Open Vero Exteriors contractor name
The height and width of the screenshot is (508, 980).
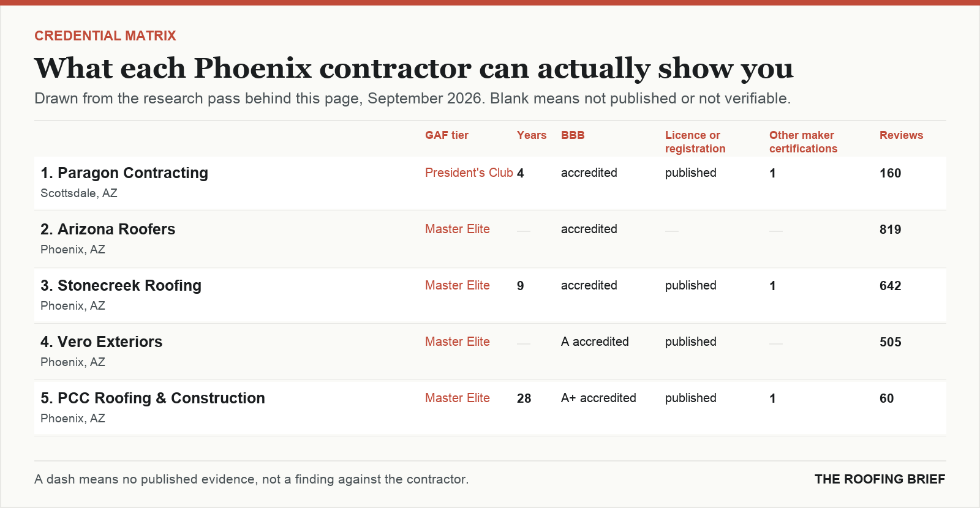(102, 342)
